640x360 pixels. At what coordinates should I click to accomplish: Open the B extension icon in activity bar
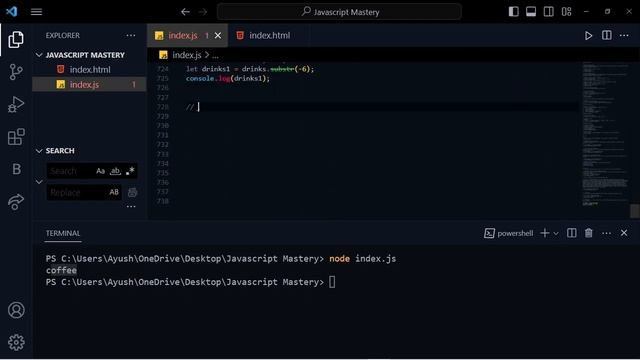pyautogui.click(x=16, y=169)
